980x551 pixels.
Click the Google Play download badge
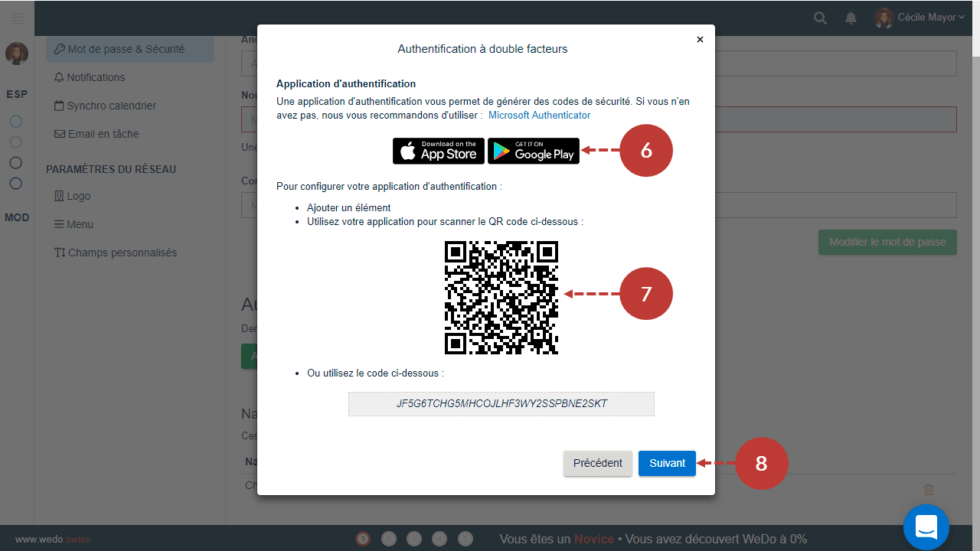point(534,151)
